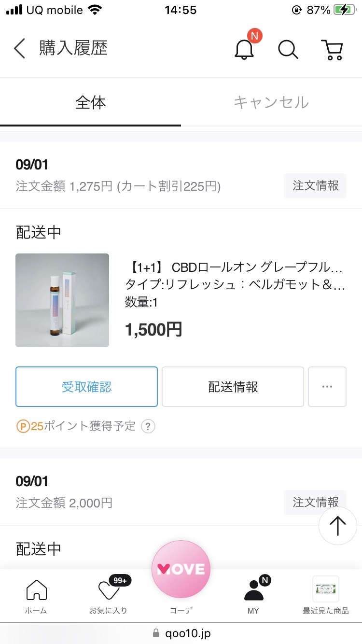Go to ホーム in bottom bar
Viewport: 362px width, 644px height.
coord(36,596)
